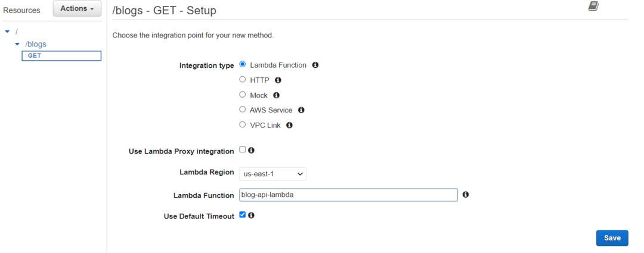Open the Lambda Region us-east-1 dropdown
Image resolution: width=644 pixels, height=253 pixels.
(x=273, y=174)
